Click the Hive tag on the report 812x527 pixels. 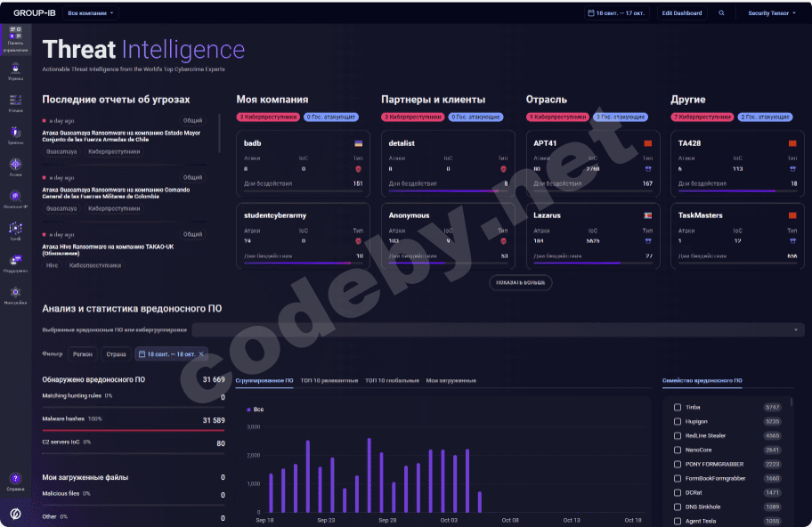coord(52,265)
